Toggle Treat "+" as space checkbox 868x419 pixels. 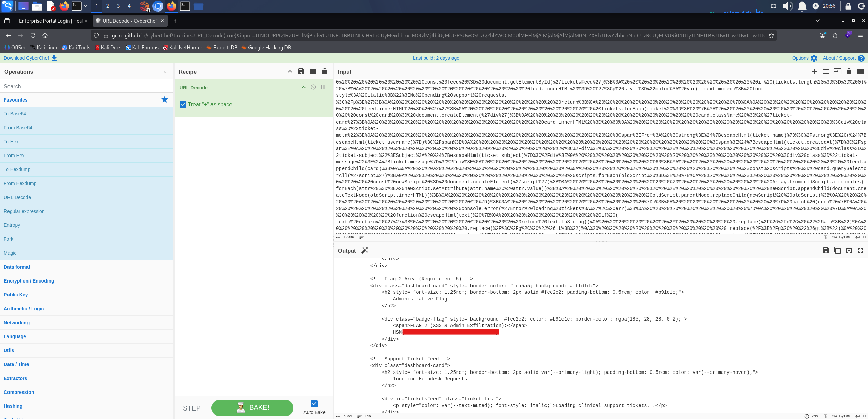tap(183, 104)
